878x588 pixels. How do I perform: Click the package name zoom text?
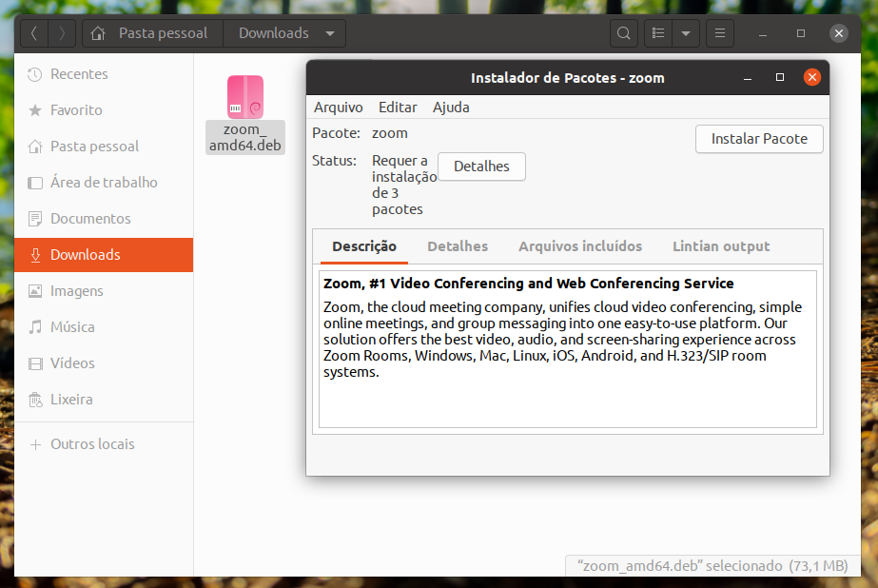pyautogui.click(x=390, y=133)
